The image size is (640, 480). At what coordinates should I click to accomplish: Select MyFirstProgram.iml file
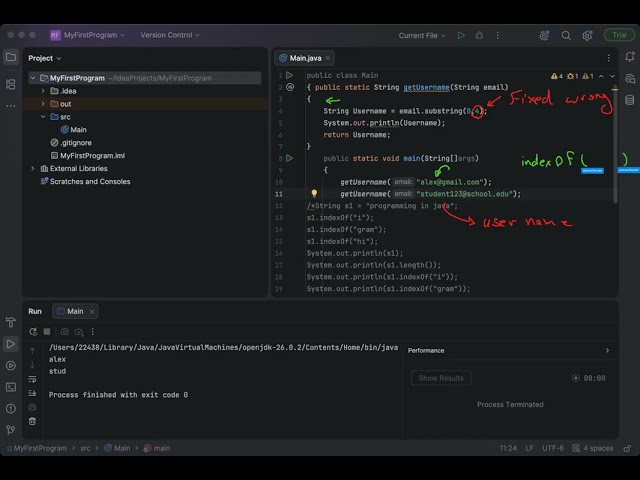(x=88, y=156)
